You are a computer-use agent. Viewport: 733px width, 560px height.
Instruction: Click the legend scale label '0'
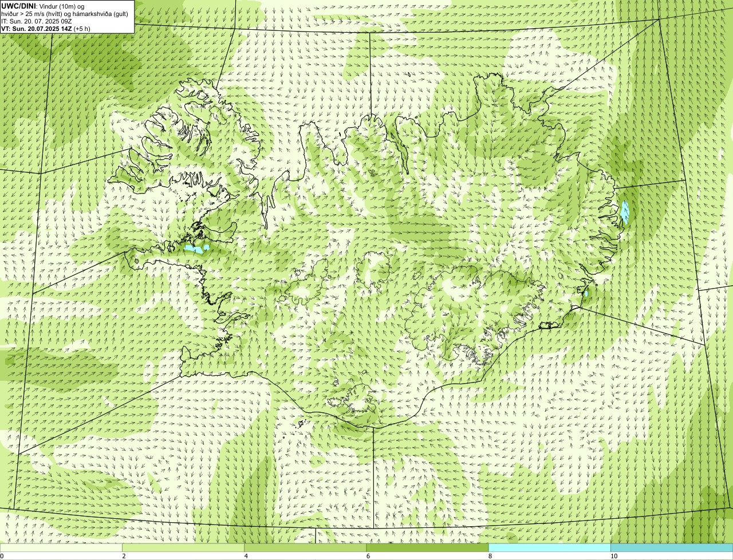click(x=2, y=556)
